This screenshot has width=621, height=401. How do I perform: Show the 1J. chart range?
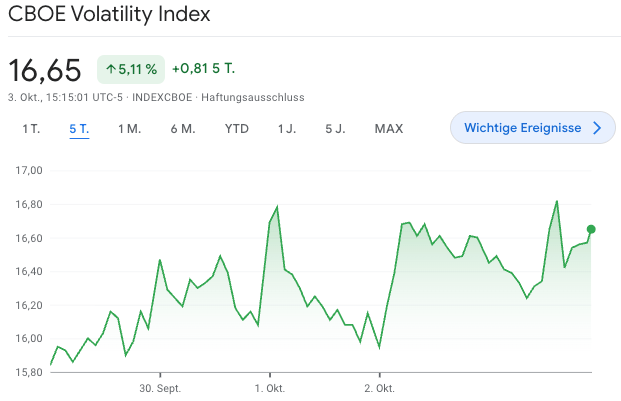click(x=287, y=128)
